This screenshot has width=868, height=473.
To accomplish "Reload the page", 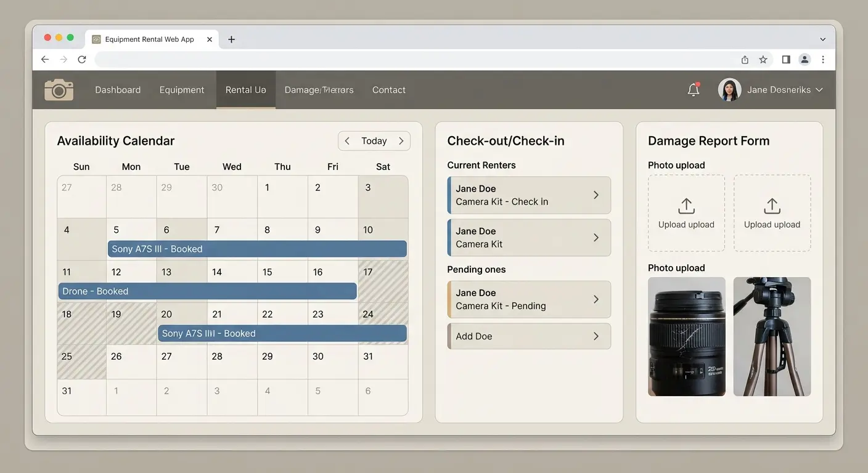I will tap(82, 60).
